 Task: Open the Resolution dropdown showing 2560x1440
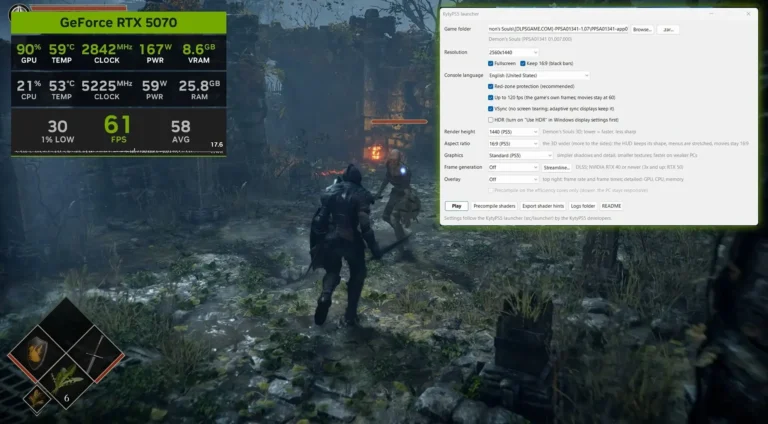[513, 52]
